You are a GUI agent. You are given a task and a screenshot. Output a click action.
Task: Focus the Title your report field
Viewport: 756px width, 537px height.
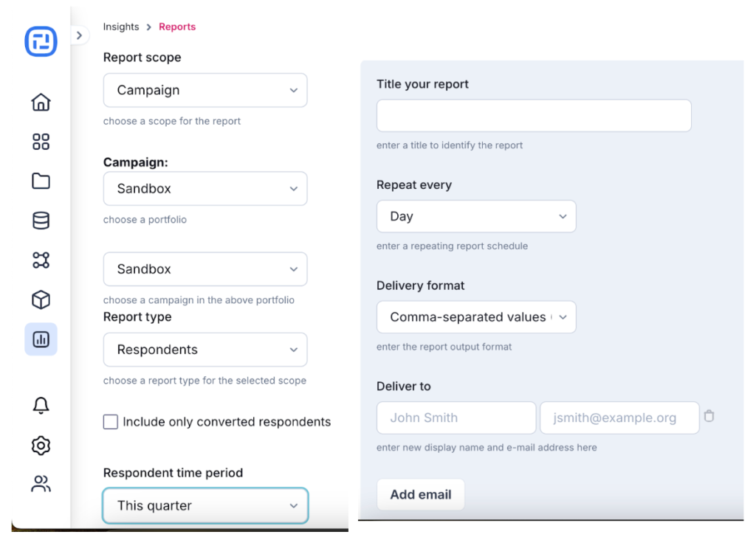point(534,116)
